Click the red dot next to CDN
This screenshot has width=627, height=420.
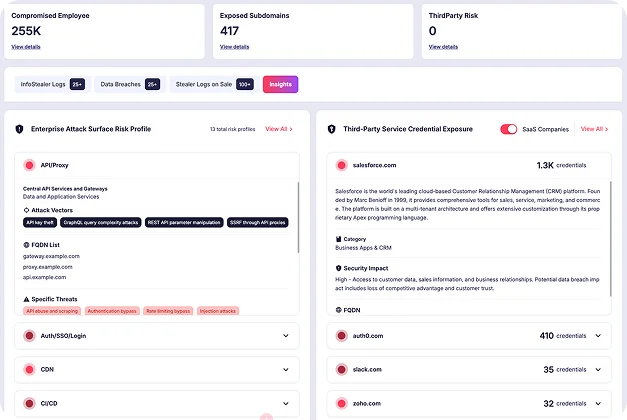pos(29,369)
